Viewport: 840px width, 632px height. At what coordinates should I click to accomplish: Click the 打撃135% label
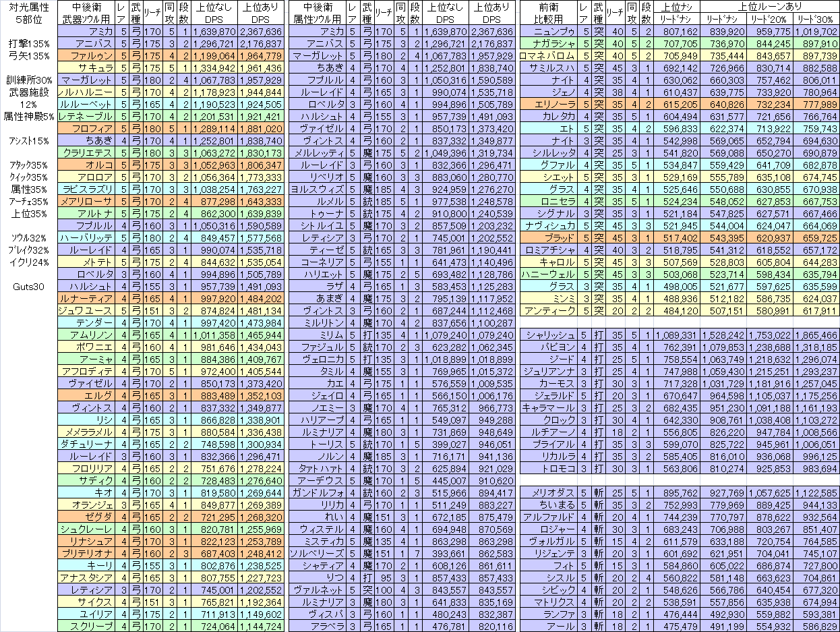(x=28, y=44)
